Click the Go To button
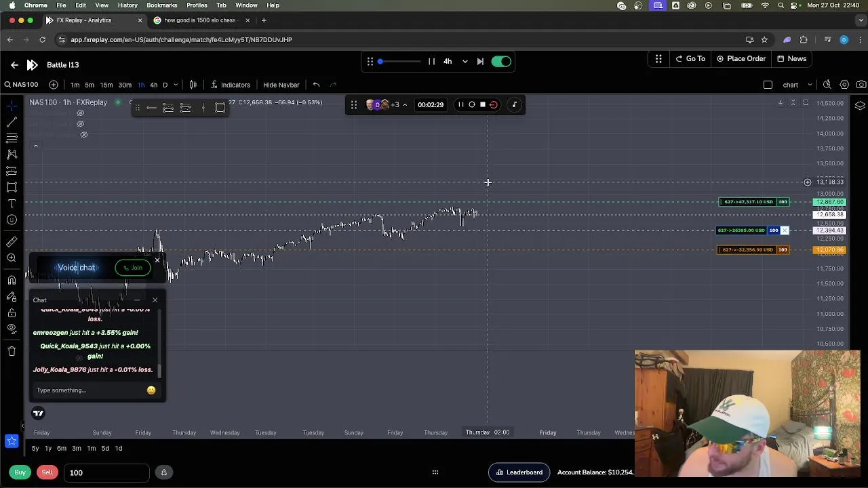This screenshot has height=488, width=868. (690, 59)
